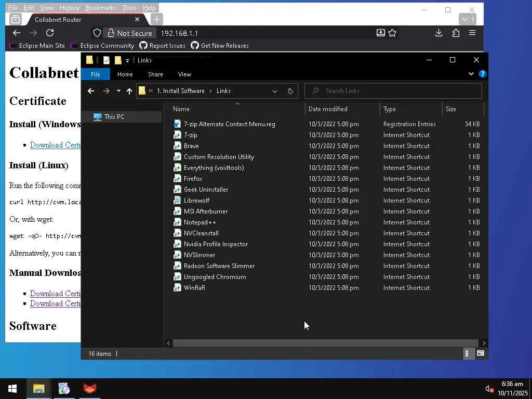Open Firefox extensions puzzle icon
The height and width of the screenshot is (399, 532).
[x=456, y=33]
